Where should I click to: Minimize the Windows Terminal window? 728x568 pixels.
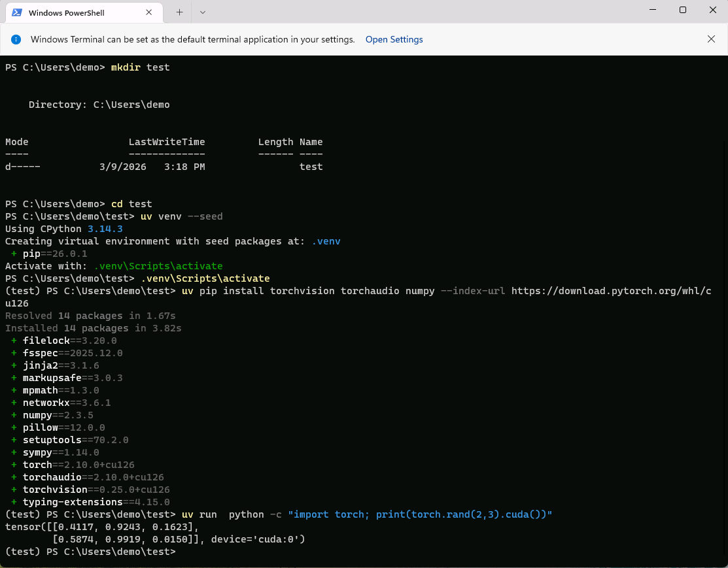point(652,10)
